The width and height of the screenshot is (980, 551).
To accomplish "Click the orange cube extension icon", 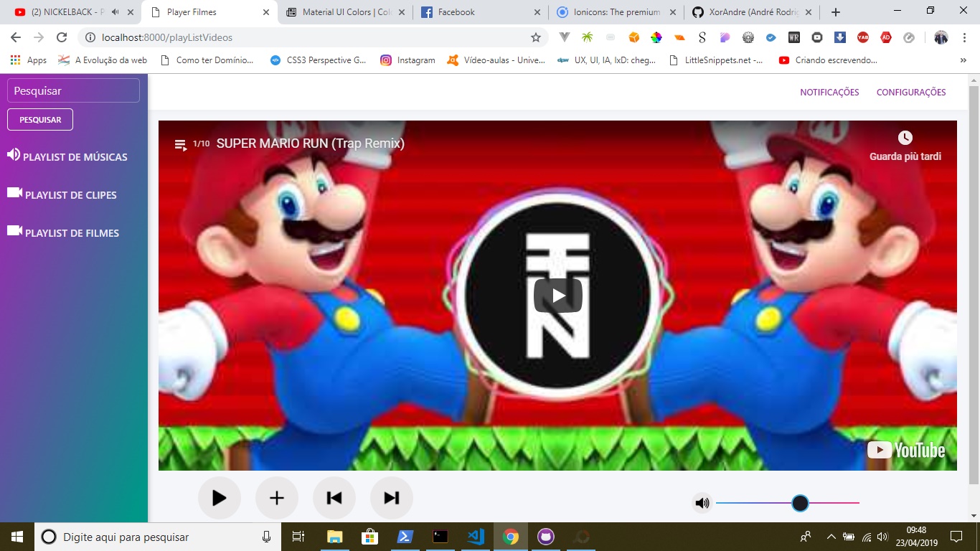I will click(633, 37).
